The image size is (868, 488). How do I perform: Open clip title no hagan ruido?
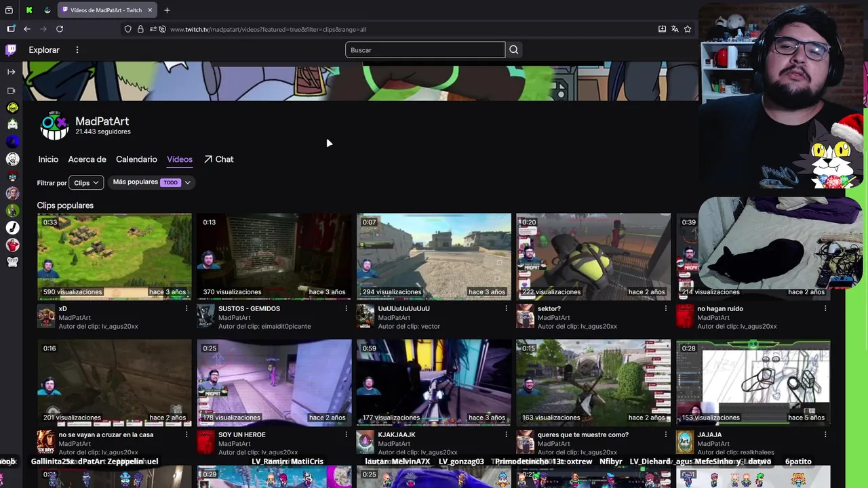click(x=720, y=308)
